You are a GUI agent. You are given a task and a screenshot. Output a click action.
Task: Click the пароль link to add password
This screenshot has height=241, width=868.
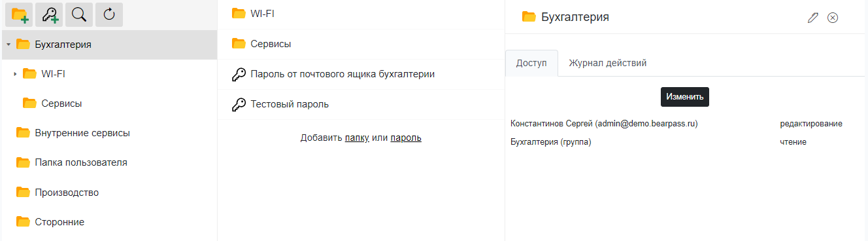pyautogui.click(x=406, y=138)
